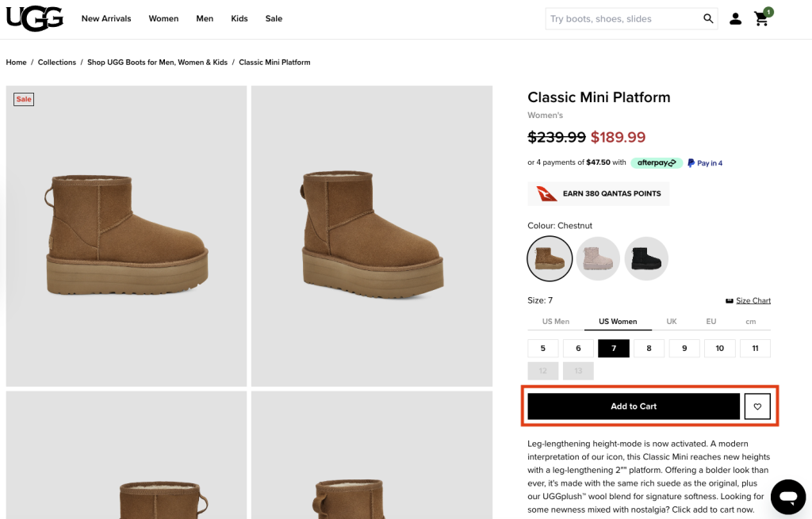Select size 8
812x519 pixels.
click(x=649, y=349)
